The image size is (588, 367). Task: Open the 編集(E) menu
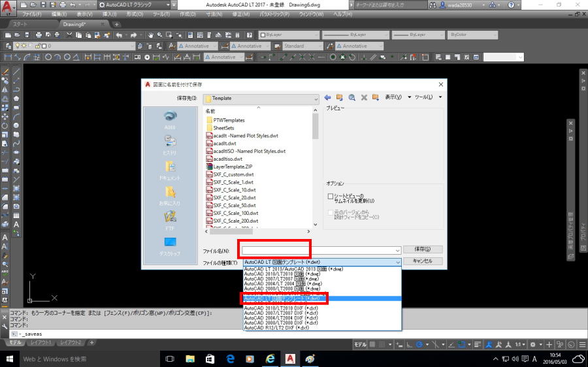pyautogui.click(x=59, y=14)
